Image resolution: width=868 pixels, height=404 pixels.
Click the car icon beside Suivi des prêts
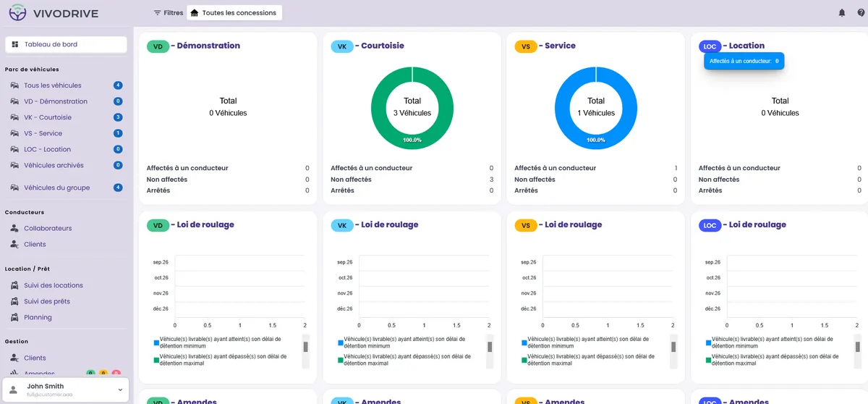pos(15,301)
